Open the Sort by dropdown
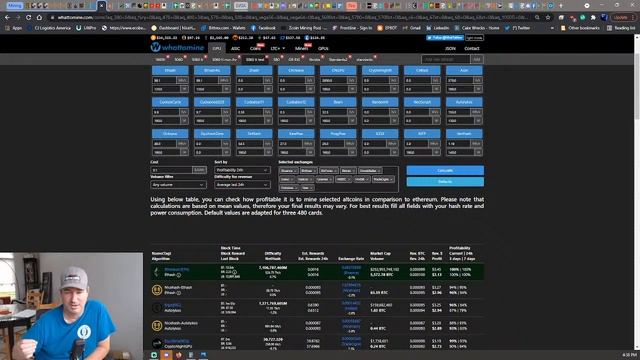 242,170
